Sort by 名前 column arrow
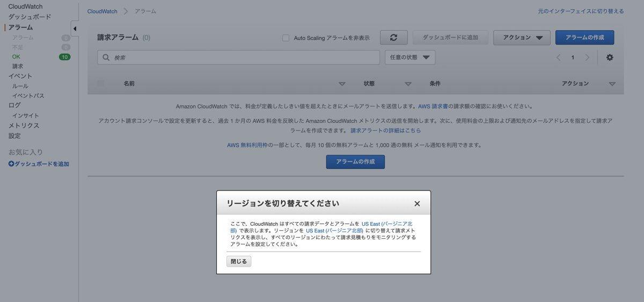Viewport: 644px width, 302px height. [342, 84]
